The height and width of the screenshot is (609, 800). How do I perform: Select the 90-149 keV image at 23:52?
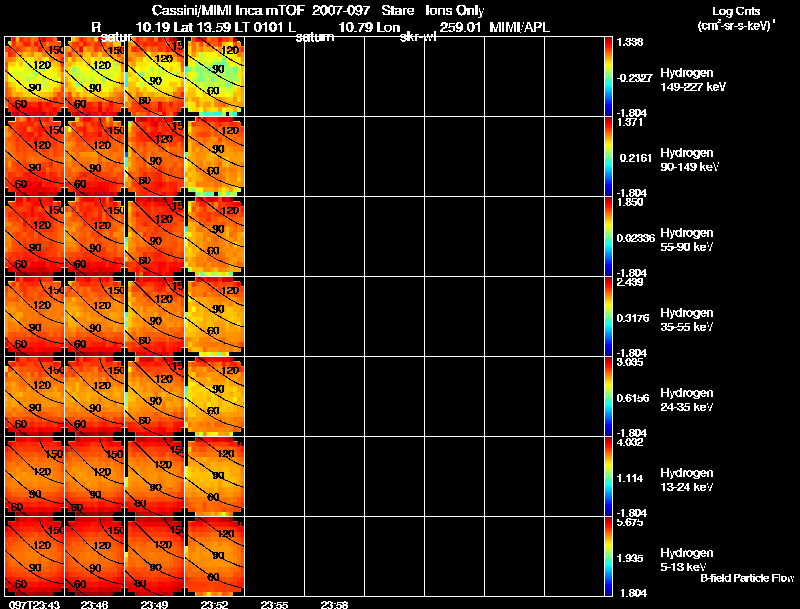[x=214, y=157]
